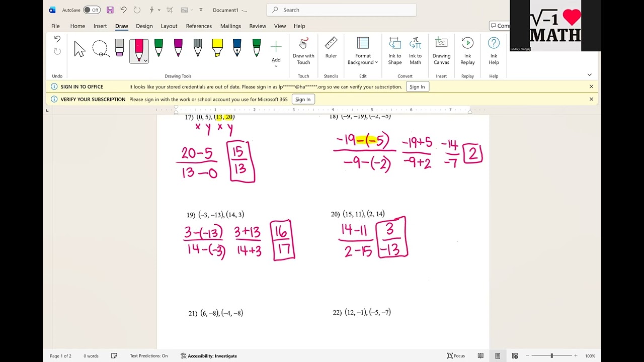Open the Mailings tab
Viewport: 644px width, 362px height.
230,26
